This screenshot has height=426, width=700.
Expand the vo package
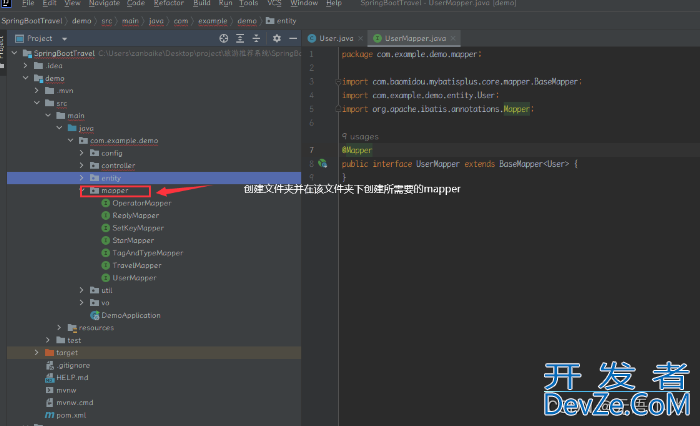pos(81,303)
